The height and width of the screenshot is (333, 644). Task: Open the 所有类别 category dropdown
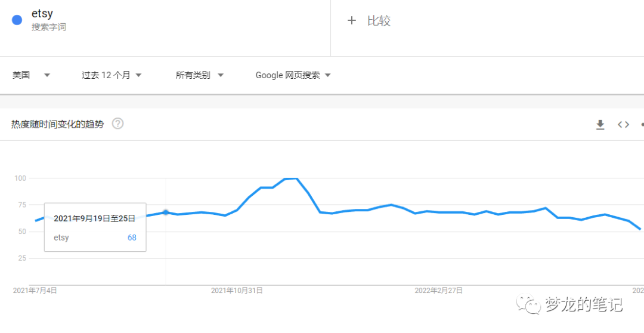tap(200, 75)
